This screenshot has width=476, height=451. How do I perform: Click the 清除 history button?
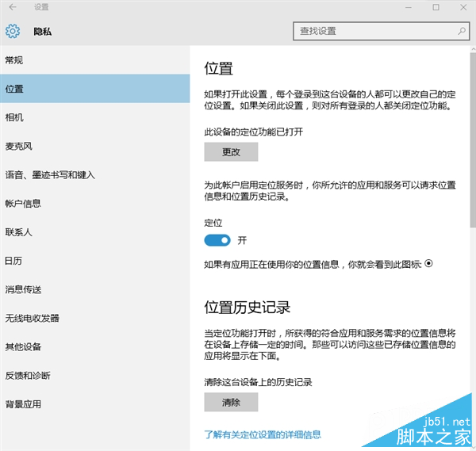(231, 402)
